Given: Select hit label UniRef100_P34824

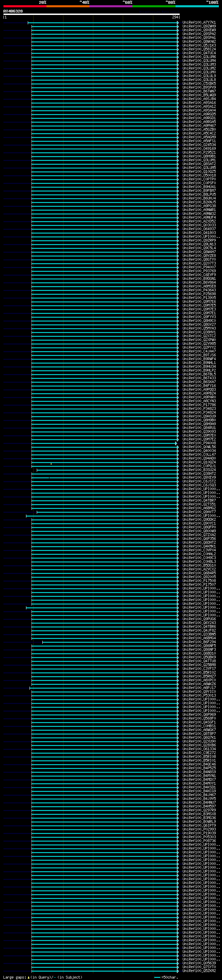Looking at the screenshot, I should pos(199,413).
